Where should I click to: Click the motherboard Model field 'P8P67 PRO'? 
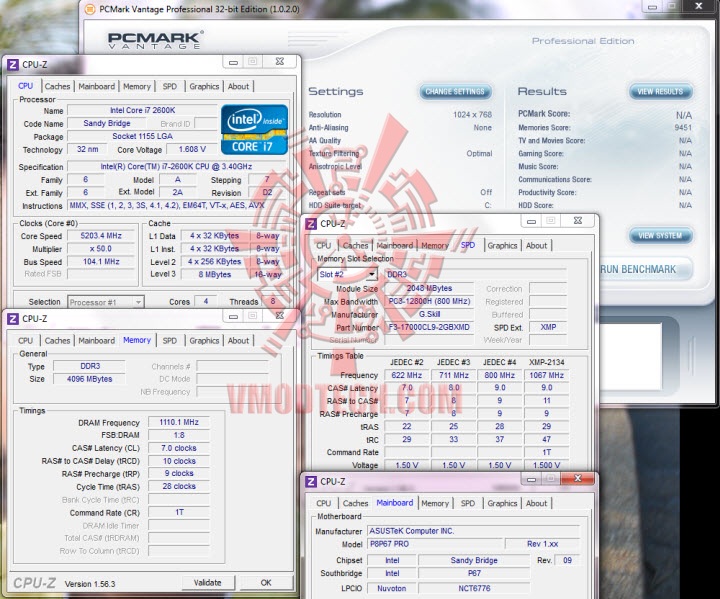pos(435,544)
